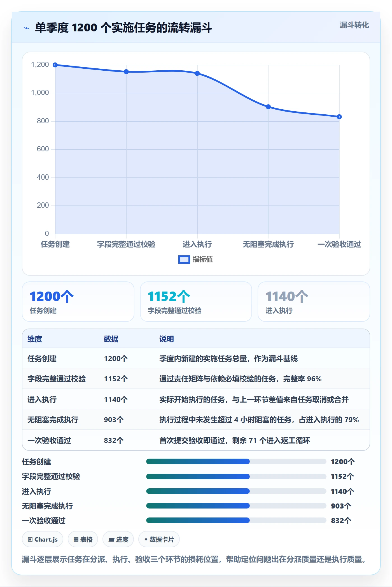Click the 数据 column header

point(111,339)
